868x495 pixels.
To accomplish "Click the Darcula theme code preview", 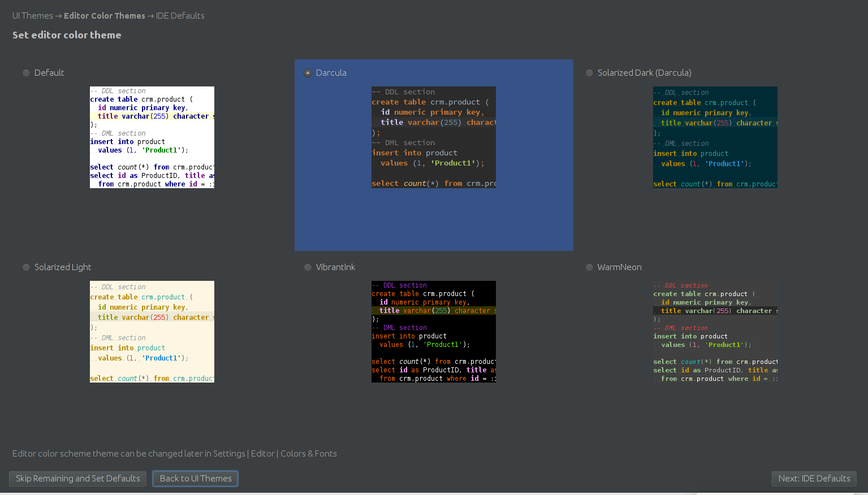I will click(x=434, y=137).
